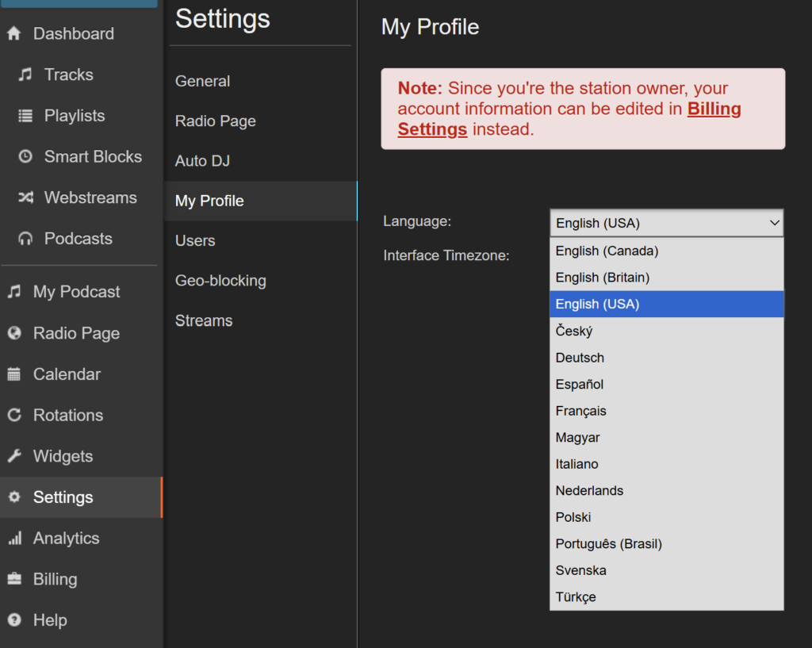Choose Français language option

666,411
